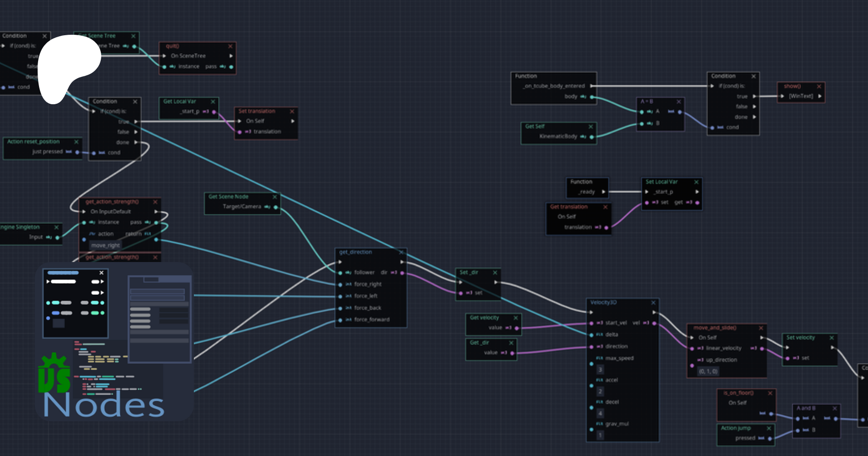
Task: Close the move_and_slide() node
Action: pyautogui.click(x=761, y=328)
